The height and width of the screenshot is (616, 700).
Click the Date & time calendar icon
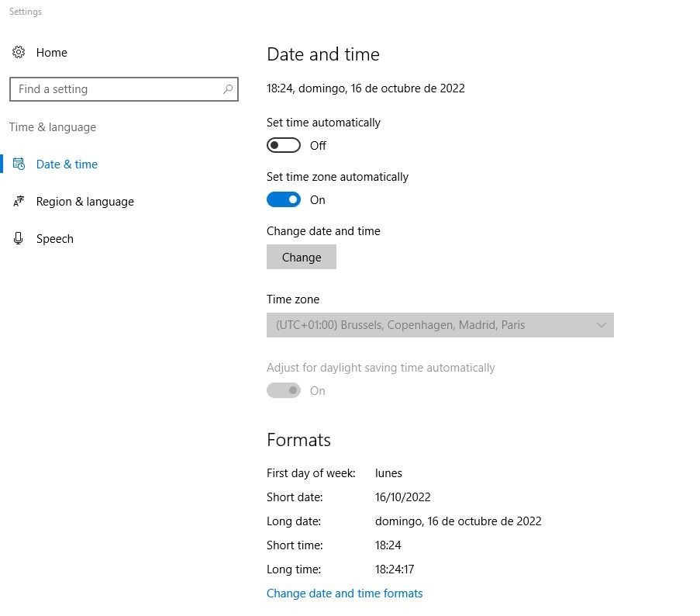point(19,164)
